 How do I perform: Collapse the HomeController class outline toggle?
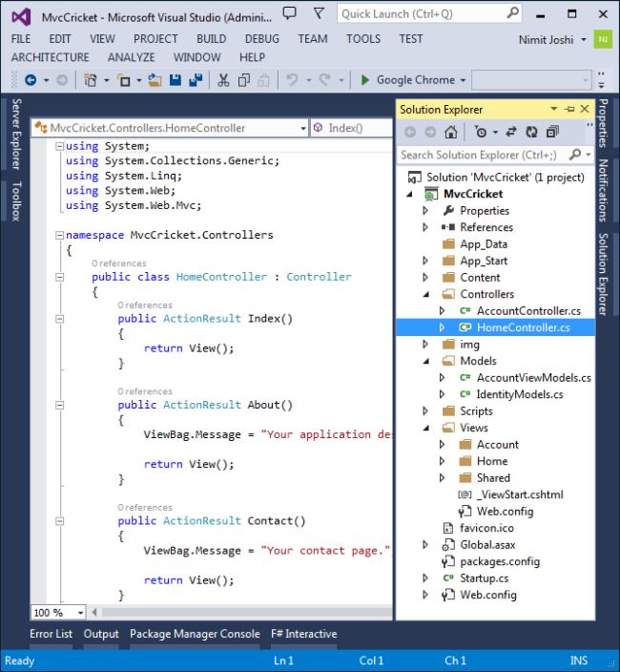pos(59,277)
